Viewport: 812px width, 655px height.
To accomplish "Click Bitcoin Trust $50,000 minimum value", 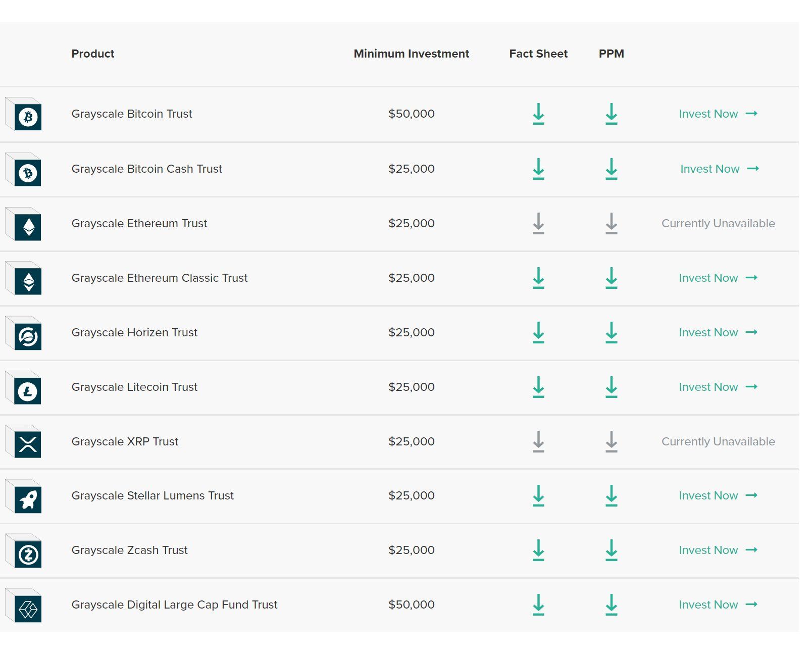I will 411,114.
